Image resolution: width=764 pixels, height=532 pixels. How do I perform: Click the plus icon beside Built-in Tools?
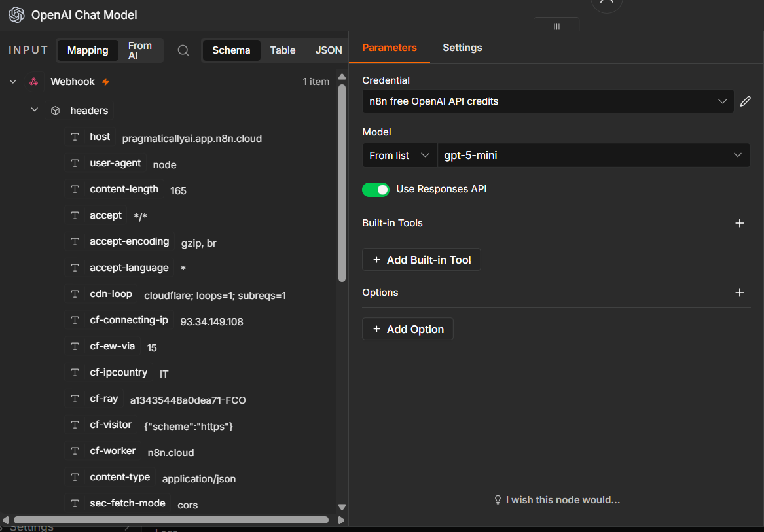point(739,223)
